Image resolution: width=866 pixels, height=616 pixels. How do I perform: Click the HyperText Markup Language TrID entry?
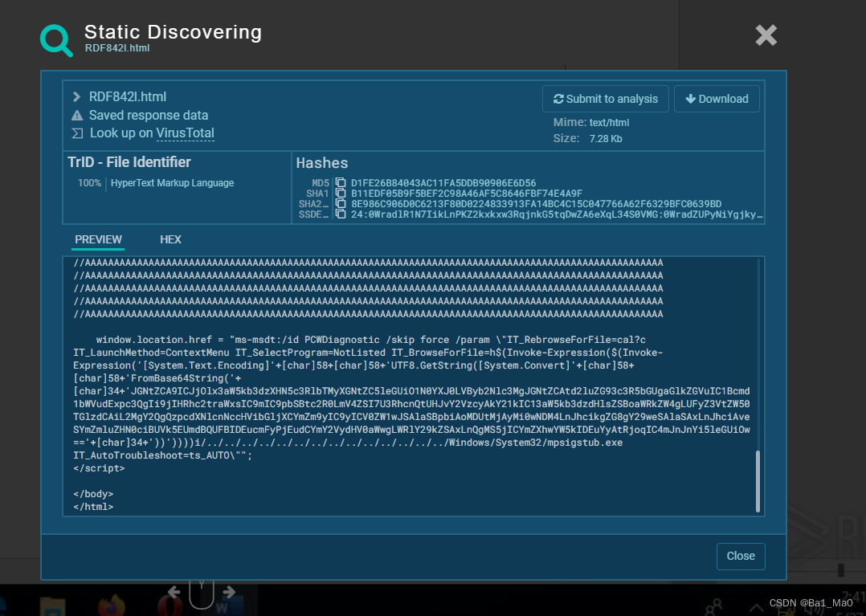click(x=172, y=182)
